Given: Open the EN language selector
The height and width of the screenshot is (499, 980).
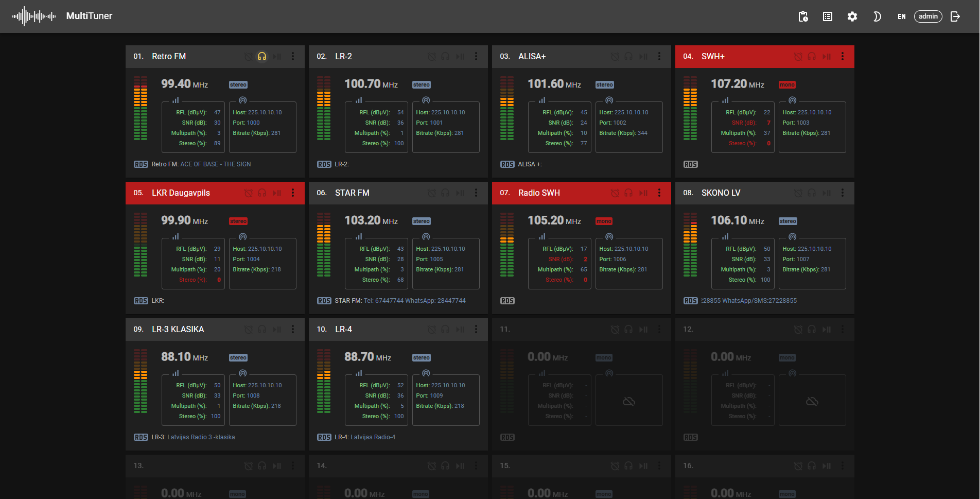Looking at the screenshot, I should [x=902, y=16].
